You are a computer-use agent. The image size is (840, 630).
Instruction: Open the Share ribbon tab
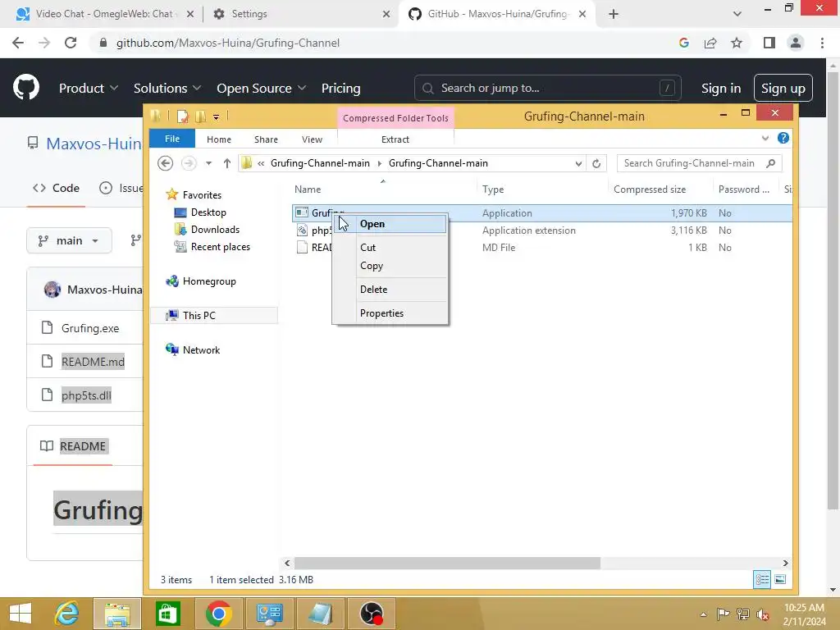pyautogui.click(x=266, y=139)
